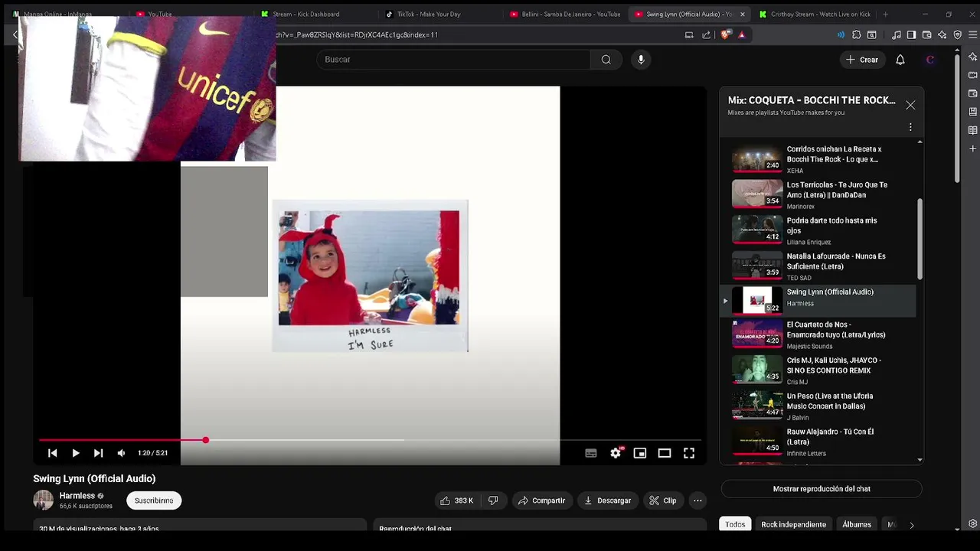Click the share page icon in the address bar
Screen dimensions: 980x551
(706, 34)
